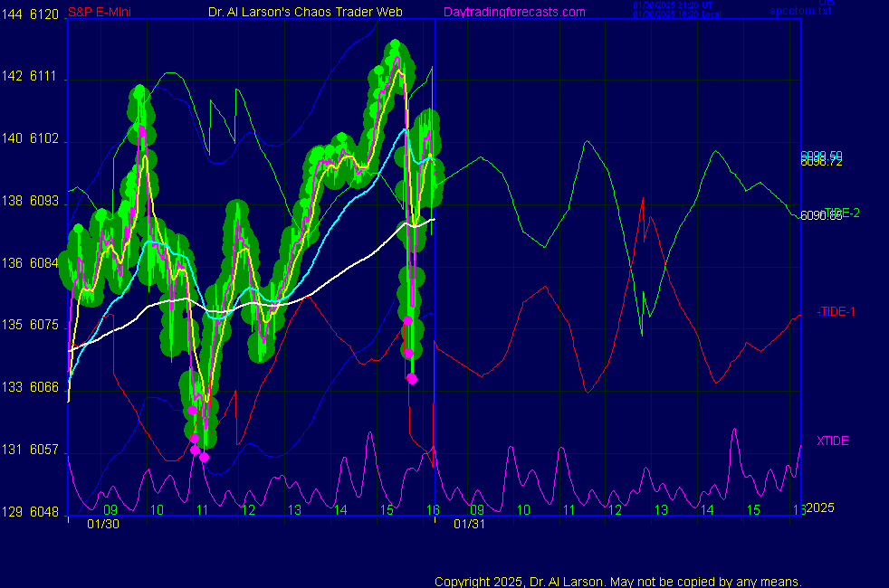Click the 12 hour label of 01/30 session
The height and width of the screenshot is (588, 889).
point(248,510)
